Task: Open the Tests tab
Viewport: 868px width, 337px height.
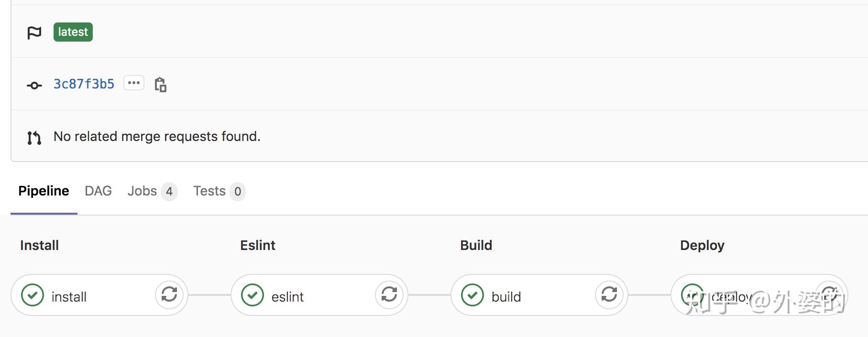Action: (209, 191)
